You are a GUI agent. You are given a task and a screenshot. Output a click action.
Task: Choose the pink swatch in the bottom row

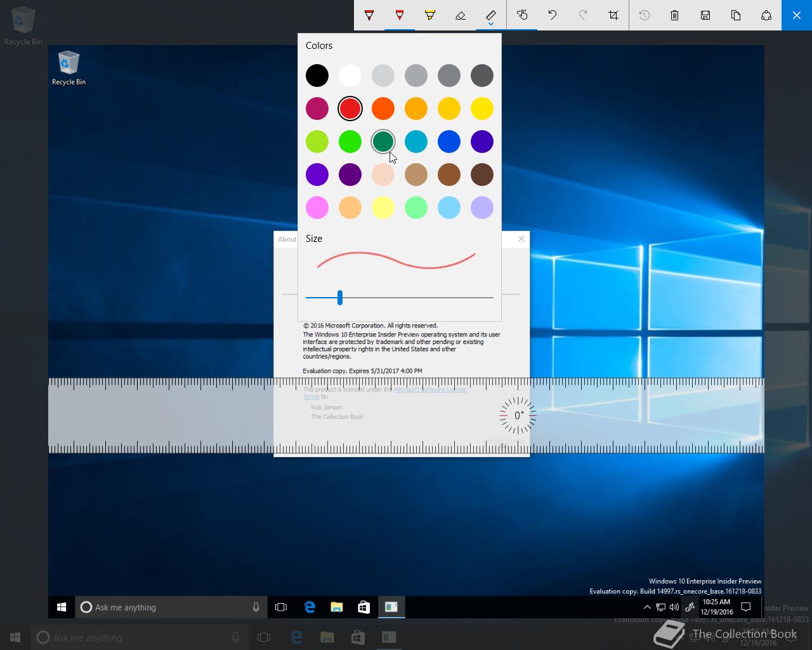coord(317,208)
